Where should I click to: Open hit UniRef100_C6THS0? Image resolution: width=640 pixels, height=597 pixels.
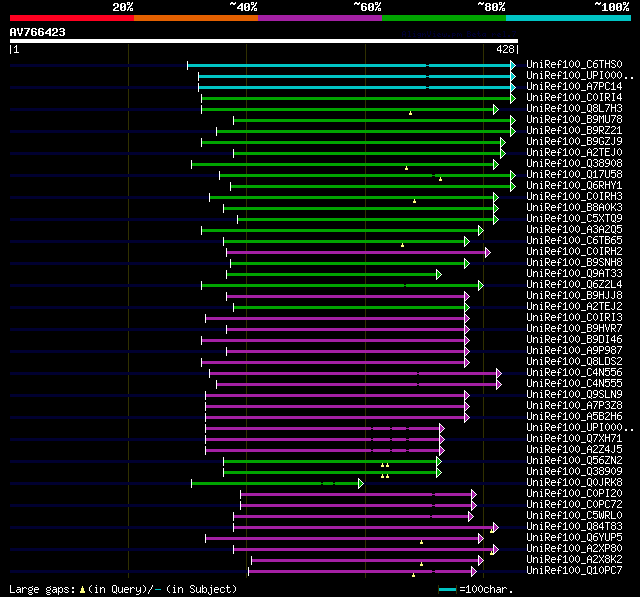point(574,64)
